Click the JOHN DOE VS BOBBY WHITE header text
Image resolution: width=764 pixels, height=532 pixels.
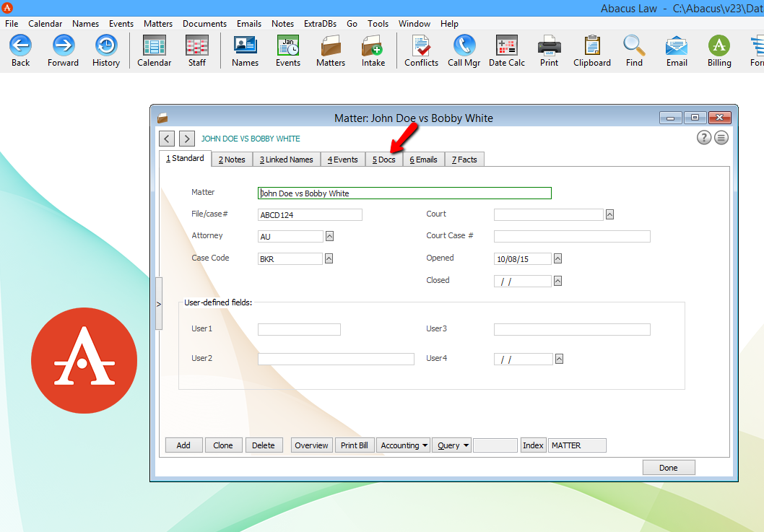251,139
